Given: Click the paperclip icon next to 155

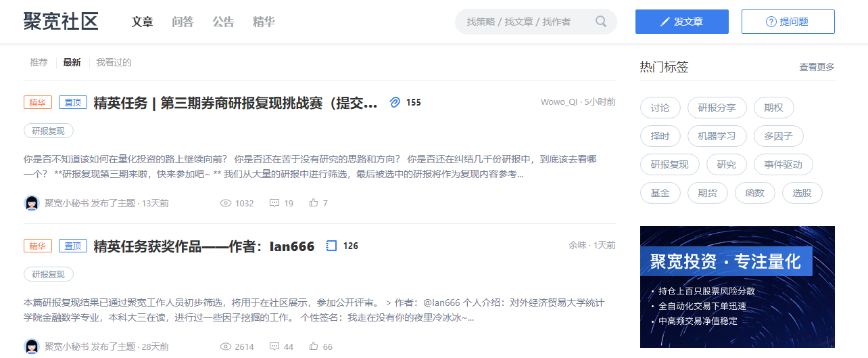Looking at the screenshot, I should 395,102.
